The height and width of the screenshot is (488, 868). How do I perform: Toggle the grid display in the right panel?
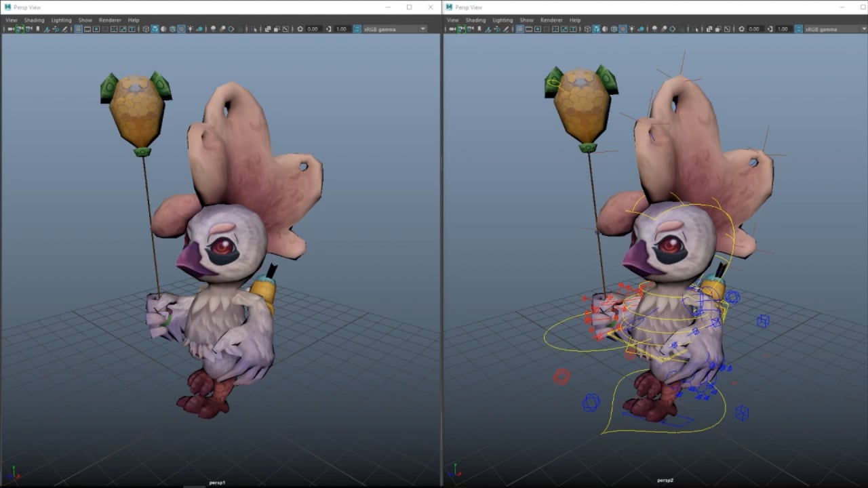(x=519, y=29)
